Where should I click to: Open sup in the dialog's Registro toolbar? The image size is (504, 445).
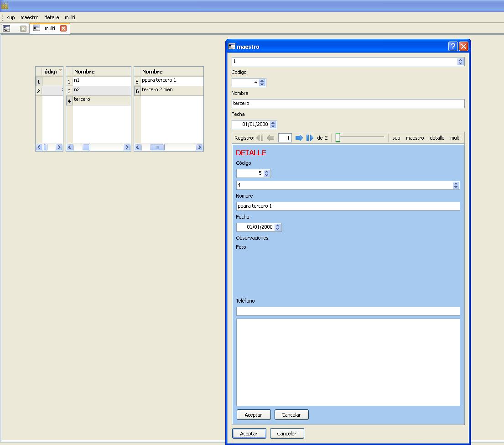tap(396, 138)
